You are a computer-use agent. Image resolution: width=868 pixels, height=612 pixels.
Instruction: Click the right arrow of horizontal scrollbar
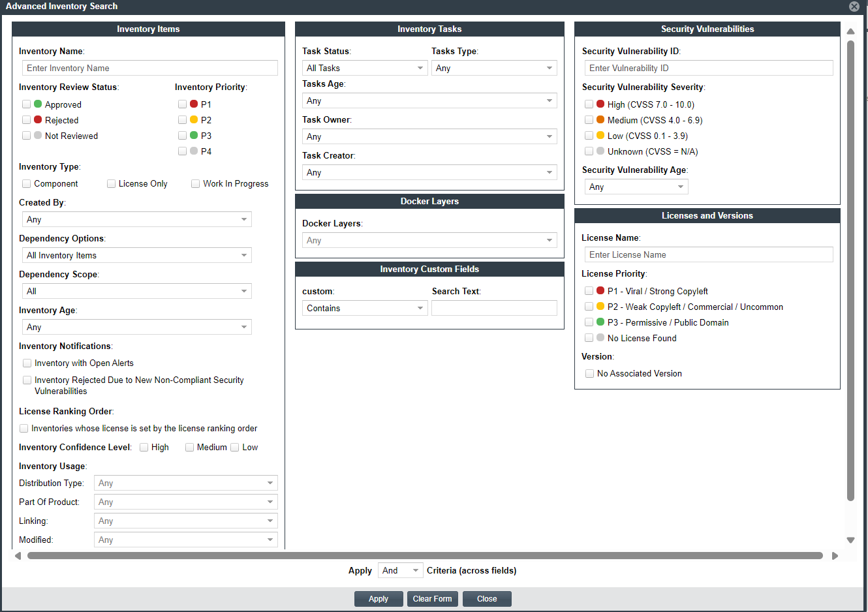835,556
